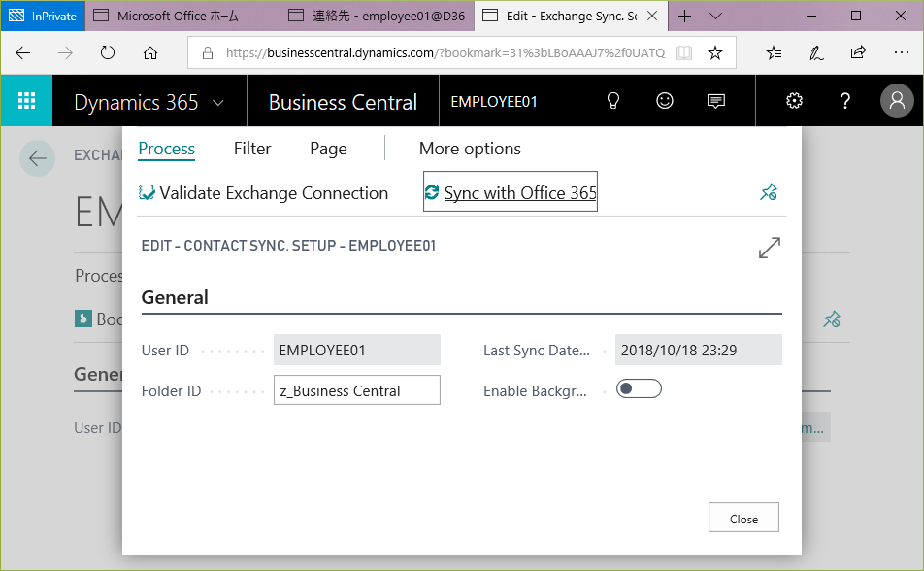
Task: Click the browser address bar URL
Action: click(x=445, y=53)
